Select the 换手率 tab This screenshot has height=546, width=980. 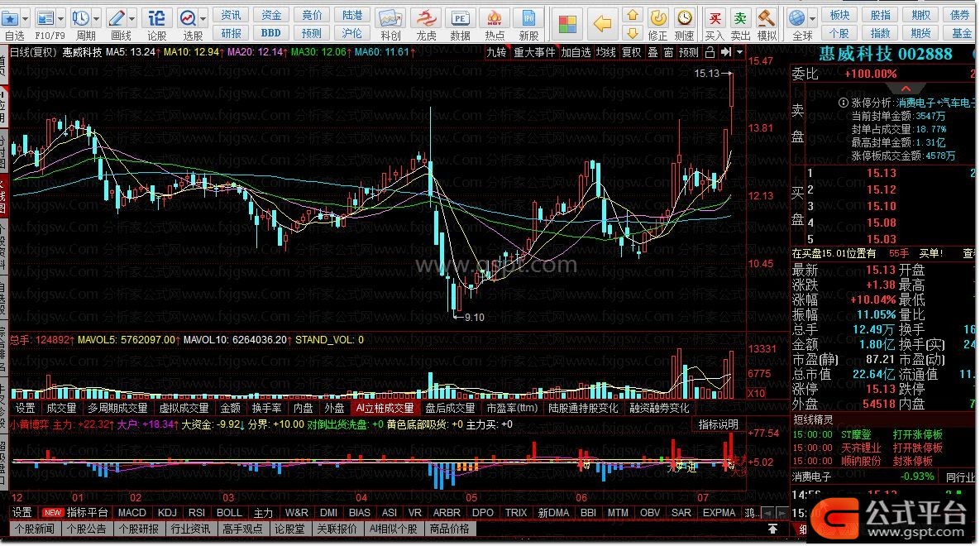(267, 408)
